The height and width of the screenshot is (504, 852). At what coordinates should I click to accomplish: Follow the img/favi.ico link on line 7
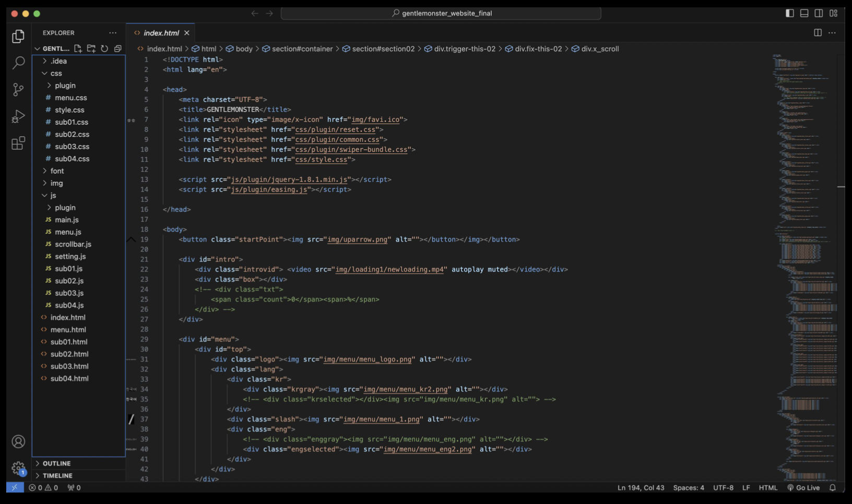point(375,119)
